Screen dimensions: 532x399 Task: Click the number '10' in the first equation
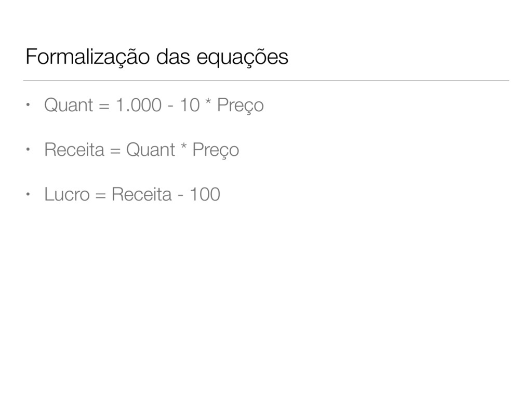point(189,105)
